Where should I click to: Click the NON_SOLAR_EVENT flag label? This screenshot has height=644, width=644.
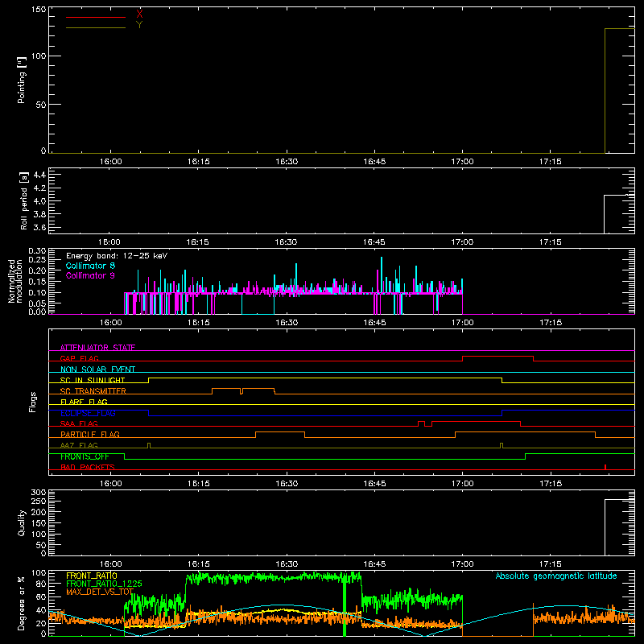point(97,369)
